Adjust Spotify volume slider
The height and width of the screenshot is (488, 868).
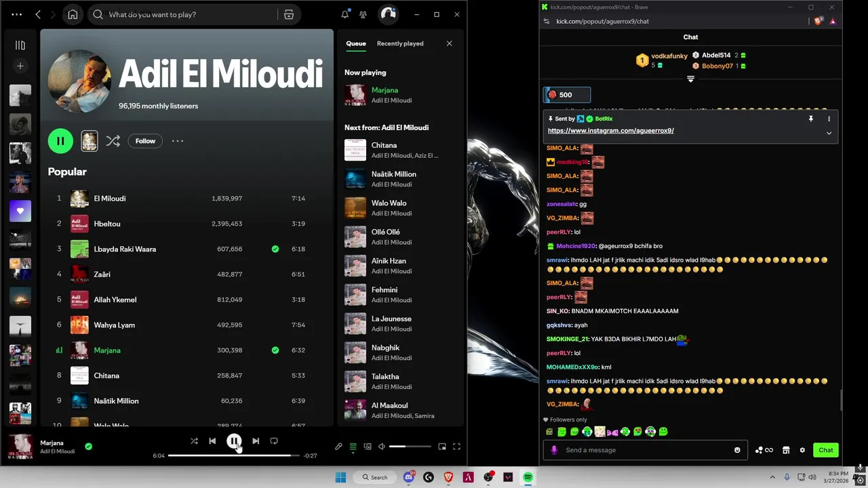tap(410, 447)
